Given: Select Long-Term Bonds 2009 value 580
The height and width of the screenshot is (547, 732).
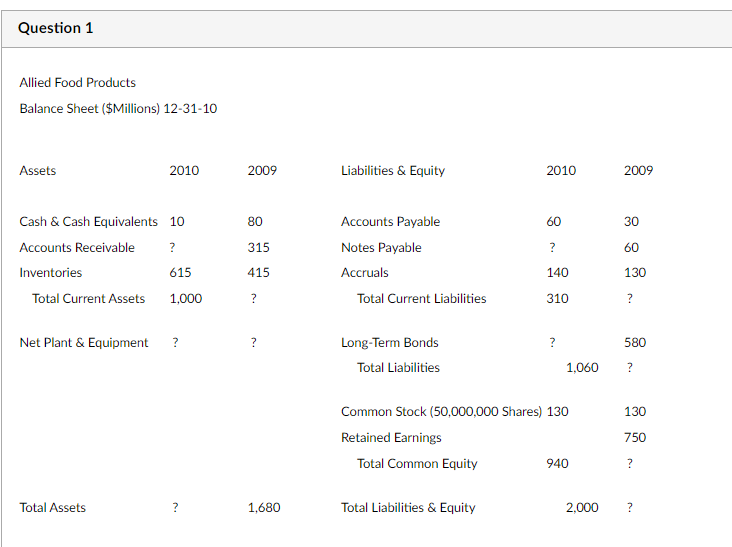Looking at the screenshot, I should tap(635, 343).
